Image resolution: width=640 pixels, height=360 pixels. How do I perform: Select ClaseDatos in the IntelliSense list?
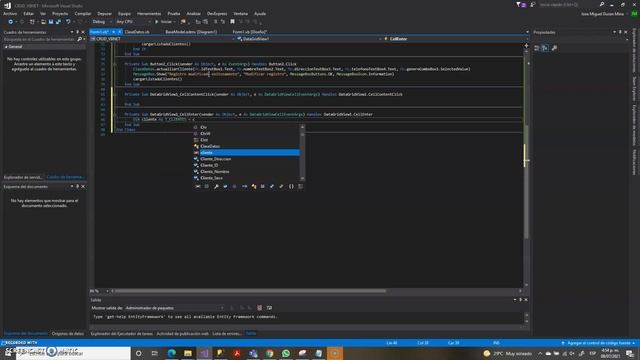tap(247, 146)
